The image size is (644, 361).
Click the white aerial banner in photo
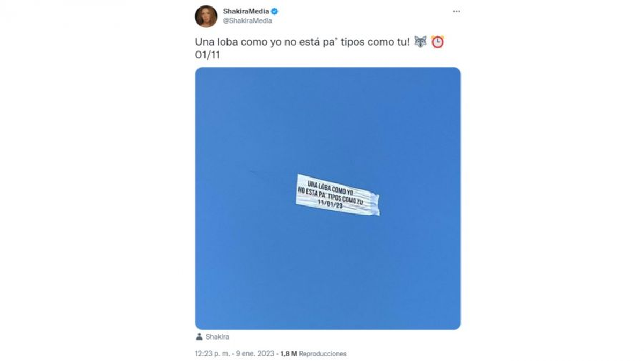pos(338,194)
